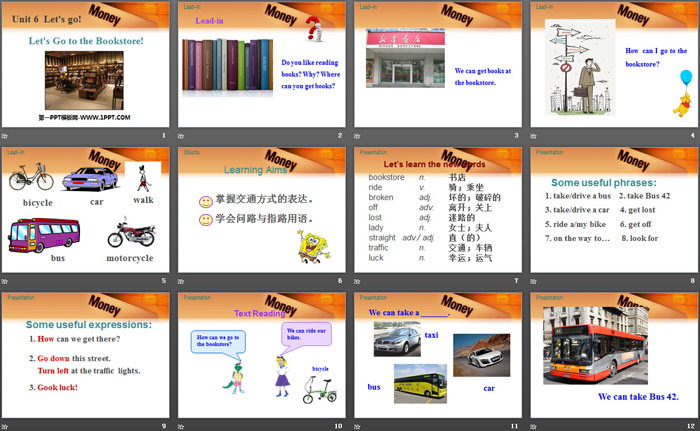Click the animation star icon under slide 6

click(182, 280)
